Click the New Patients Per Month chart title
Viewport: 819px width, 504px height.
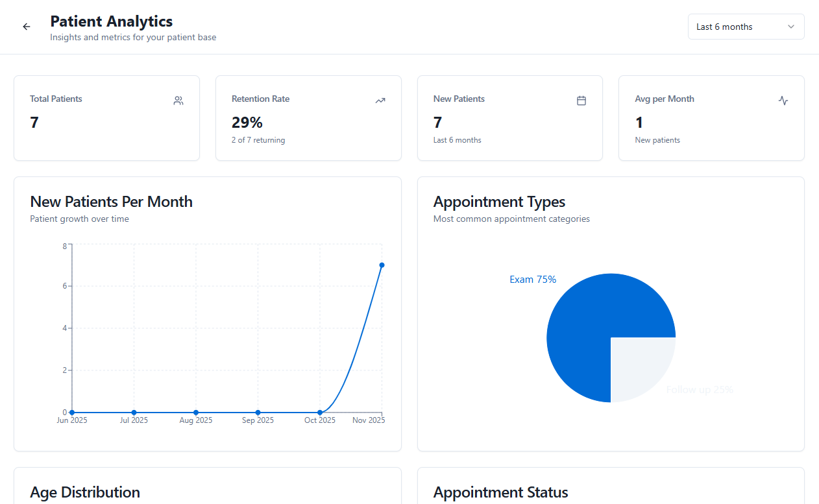111,202
